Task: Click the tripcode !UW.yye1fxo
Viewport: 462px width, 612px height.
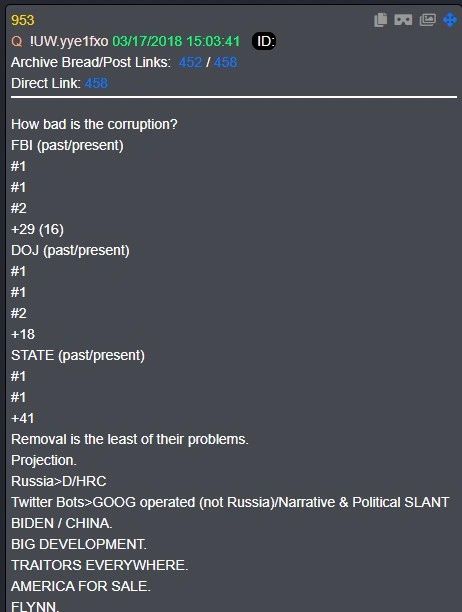Action: coord(69,41)
